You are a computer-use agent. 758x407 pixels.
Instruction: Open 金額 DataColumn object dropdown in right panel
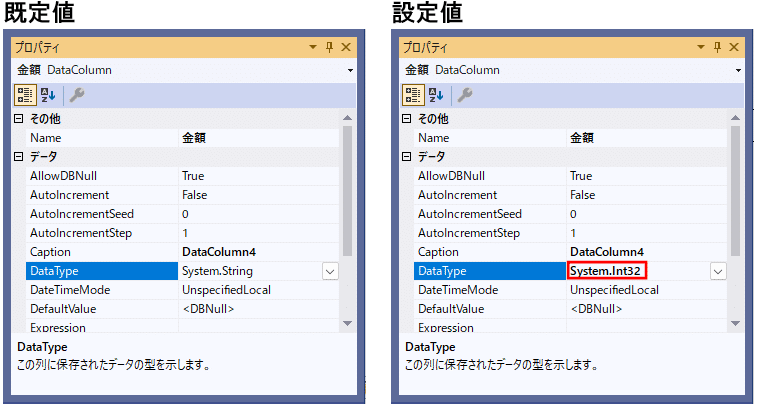pyautogui.click(x=738, y=71)
